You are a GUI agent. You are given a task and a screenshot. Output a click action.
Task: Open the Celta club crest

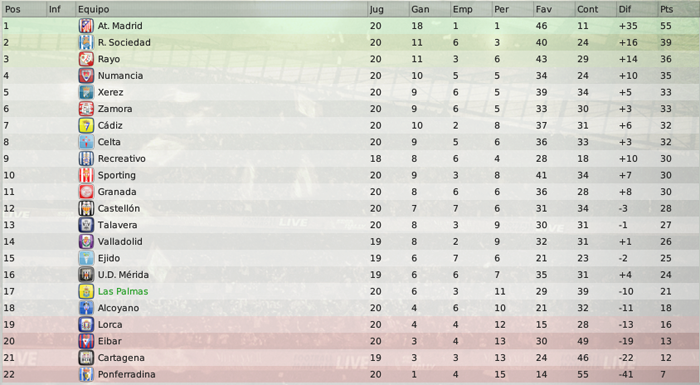click(86, 142)
